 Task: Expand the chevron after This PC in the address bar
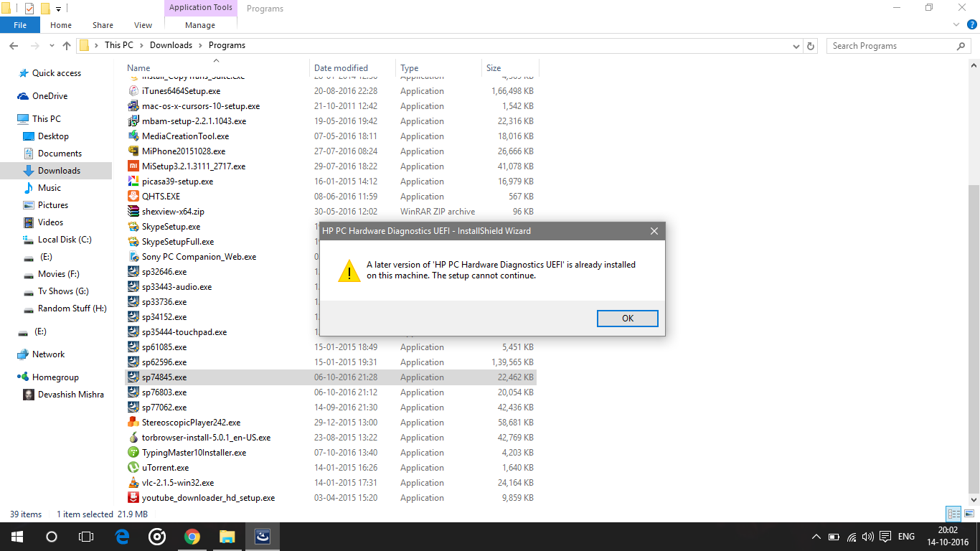(x=141, y=45)
